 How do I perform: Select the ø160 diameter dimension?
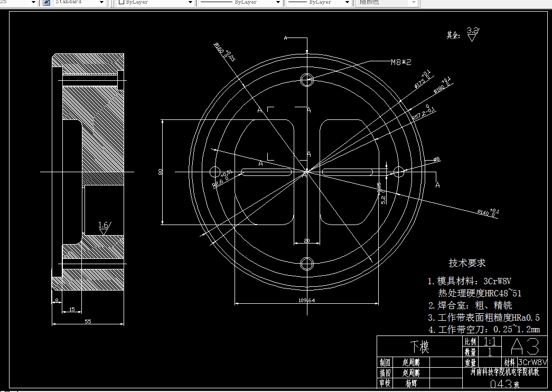tap(224, 51)
